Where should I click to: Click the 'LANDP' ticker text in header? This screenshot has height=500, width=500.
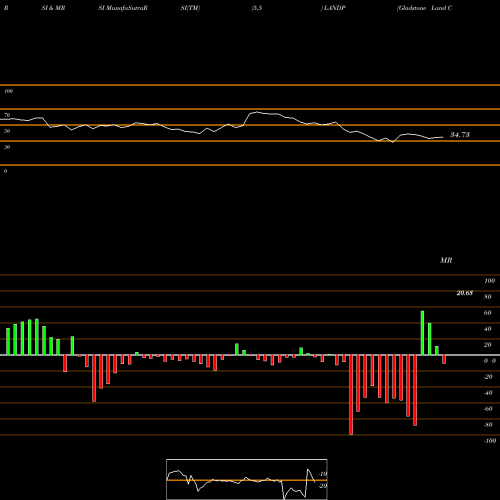334,8
